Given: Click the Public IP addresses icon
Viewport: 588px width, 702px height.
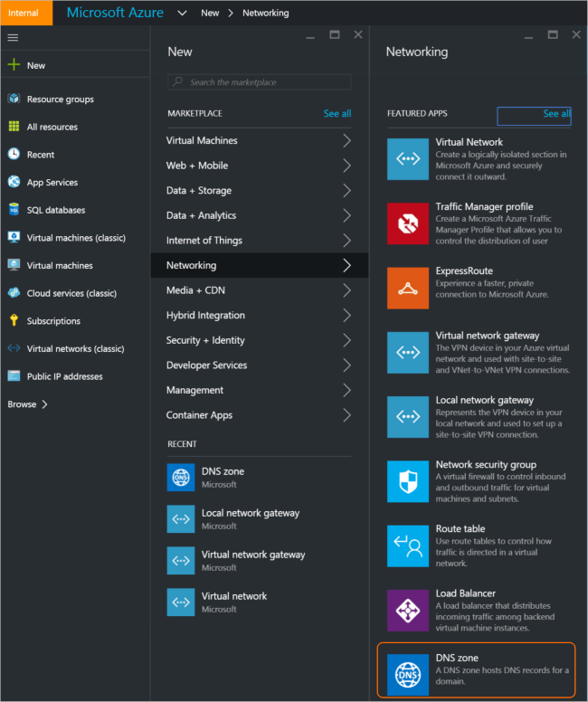Looking at the screenshot, I should point(14,376).
